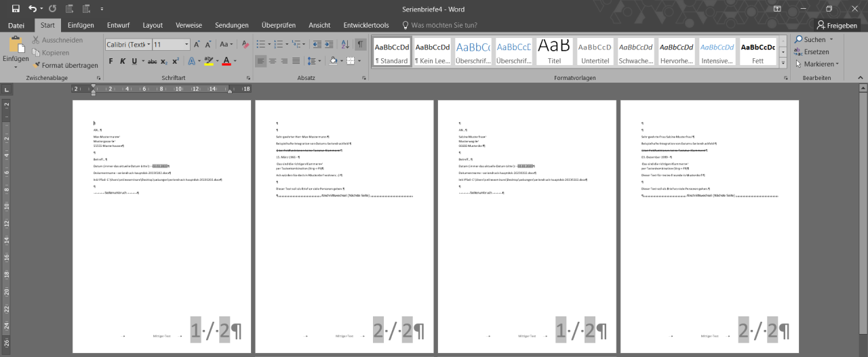
Task: Apply red font color
Action: tap(226, 61)
